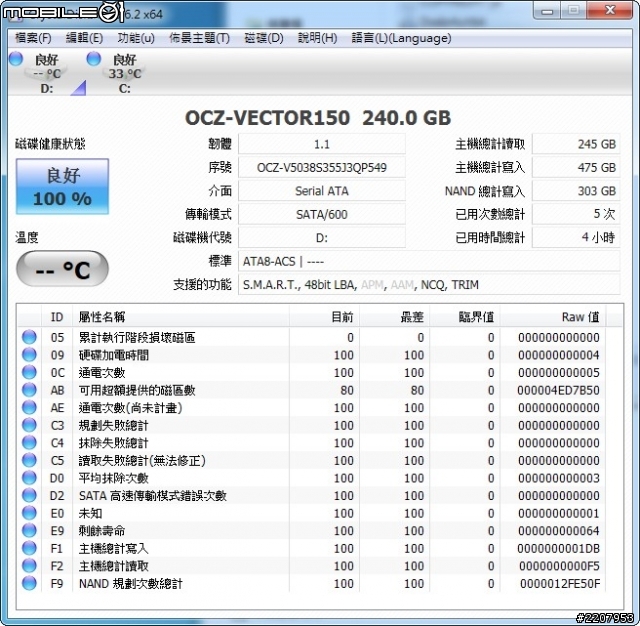Click the 屬性名稱 column header
Screen dimensions: 640x626
tap(181, 317)
